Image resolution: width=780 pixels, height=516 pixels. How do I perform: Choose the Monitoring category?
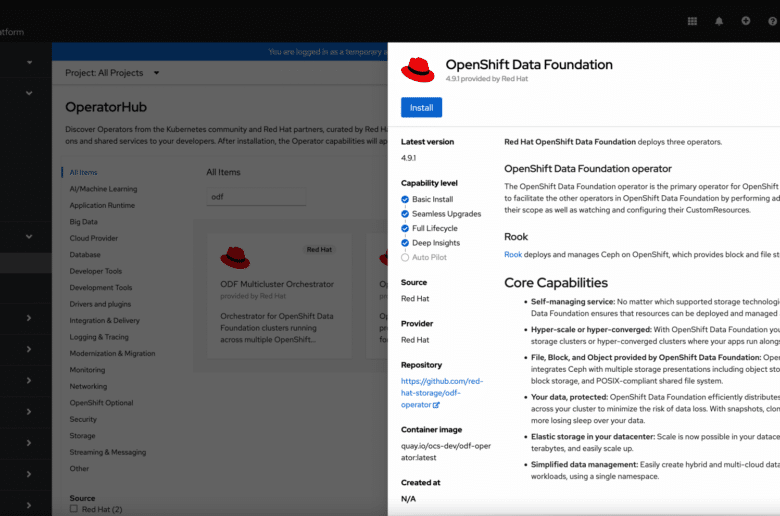pyautogui.click(x=88, y=369)
